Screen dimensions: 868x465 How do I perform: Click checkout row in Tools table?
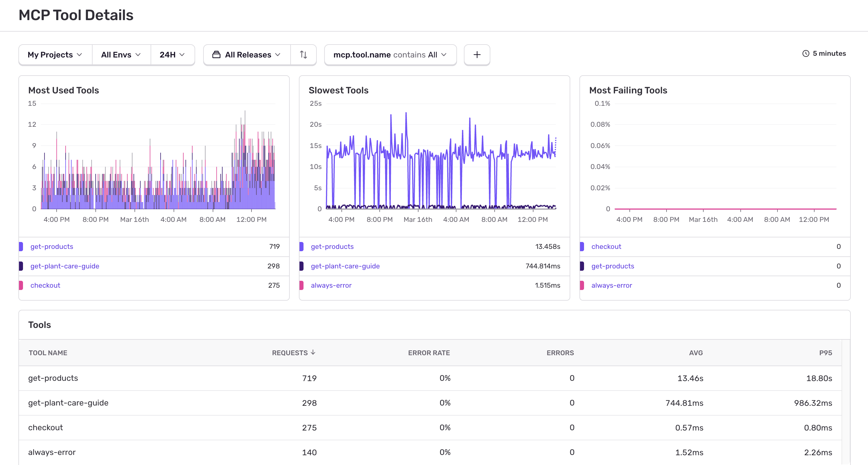[430, 428]
